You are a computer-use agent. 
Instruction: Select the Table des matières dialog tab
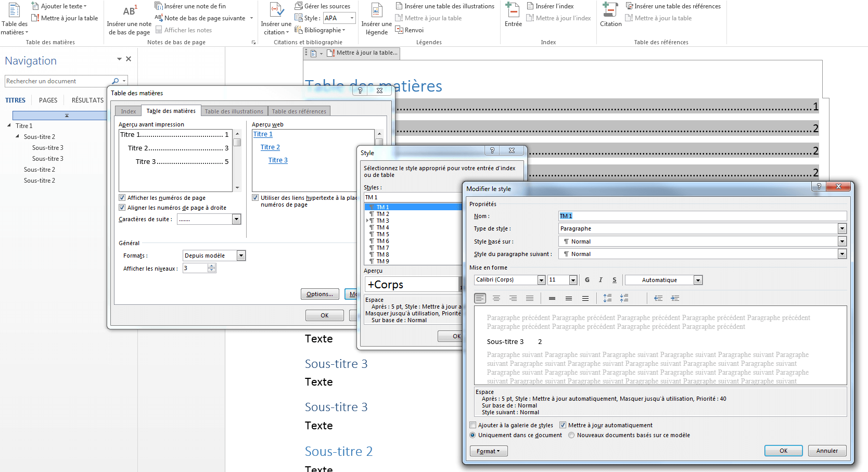coord(171,111)
